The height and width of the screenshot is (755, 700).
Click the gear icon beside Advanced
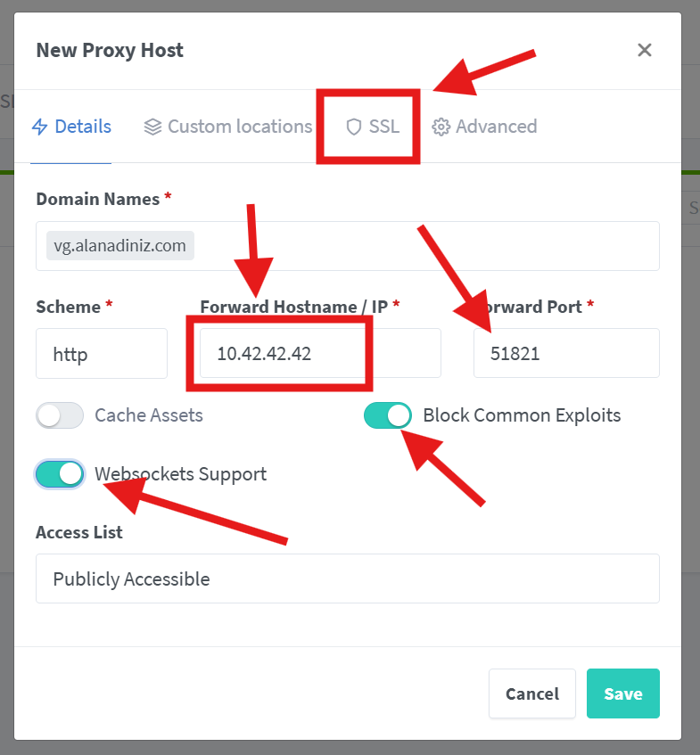441,127
